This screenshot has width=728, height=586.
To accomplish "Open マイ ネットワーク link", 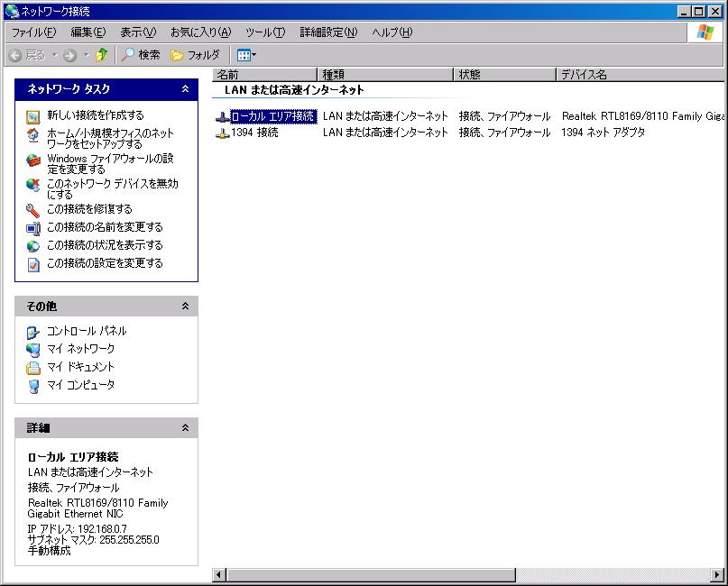I will 81,349.
